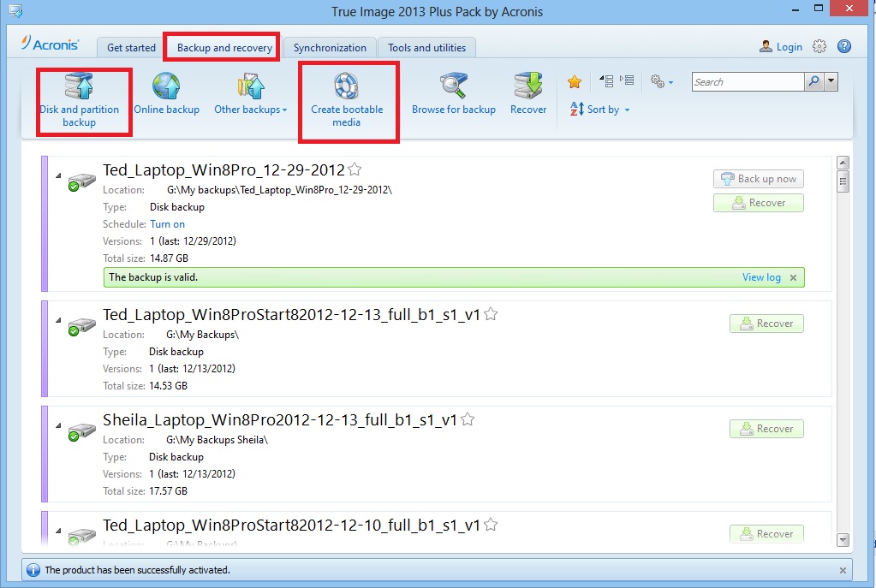Open the help question mark icon
This screenshot has width=876, height=588.
(843, 47)
